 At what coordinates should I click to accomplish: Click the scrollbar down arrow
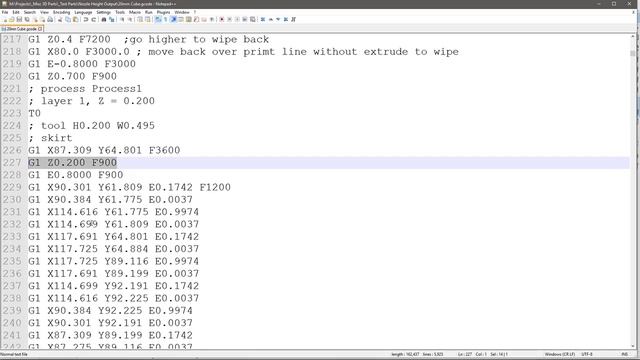tap(633, 346)
